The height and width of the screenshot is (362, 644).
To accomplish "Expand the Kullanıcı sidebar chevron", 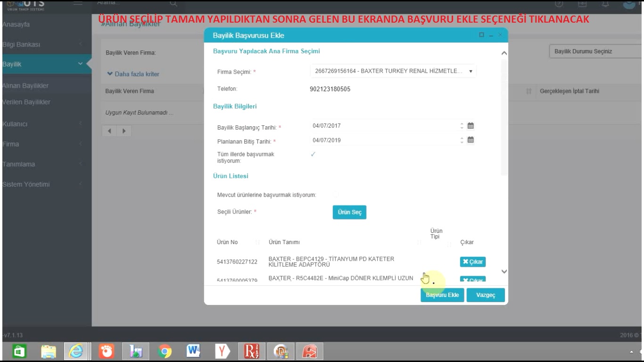I will coord(81,124).
